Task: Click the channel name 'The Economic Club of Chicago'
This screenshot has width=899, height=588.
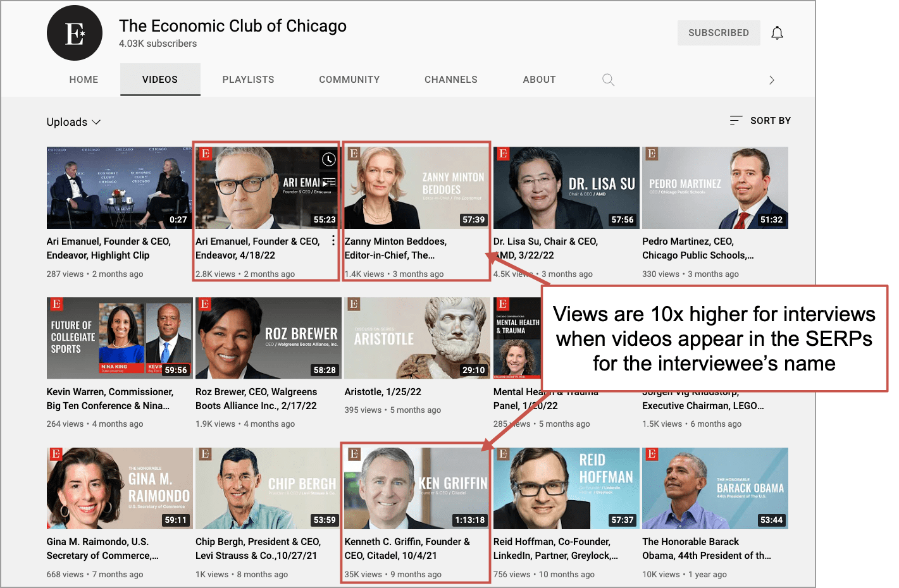Action: click(233, 26)
